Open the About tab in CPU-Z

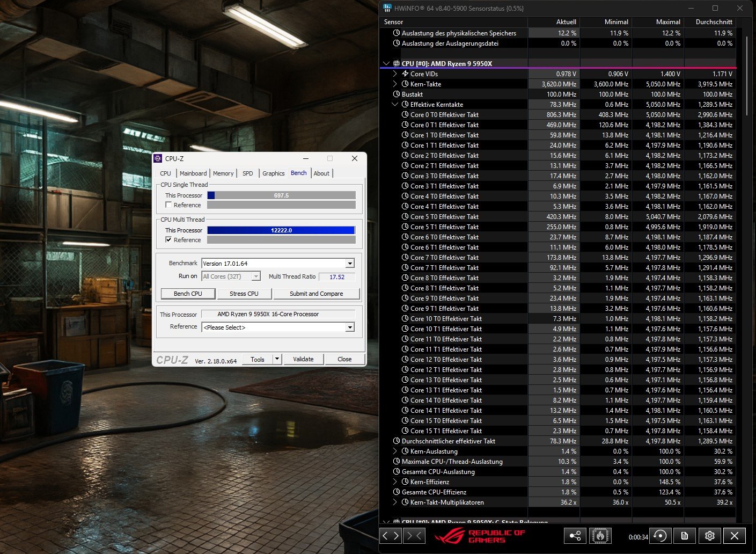click(x=321, y=173)
